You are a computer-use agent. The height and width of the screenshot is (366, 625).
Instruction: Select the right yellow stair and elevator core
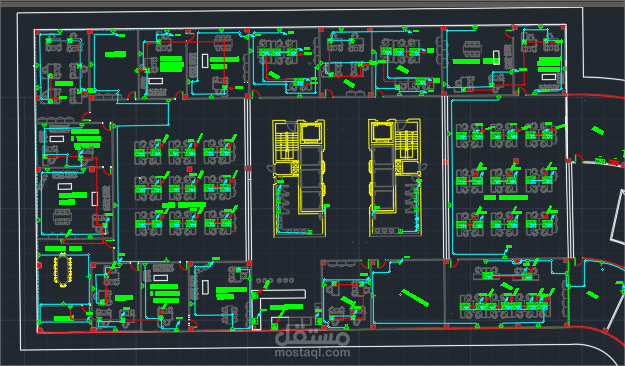pyautogui.click(x=395, y=177)
